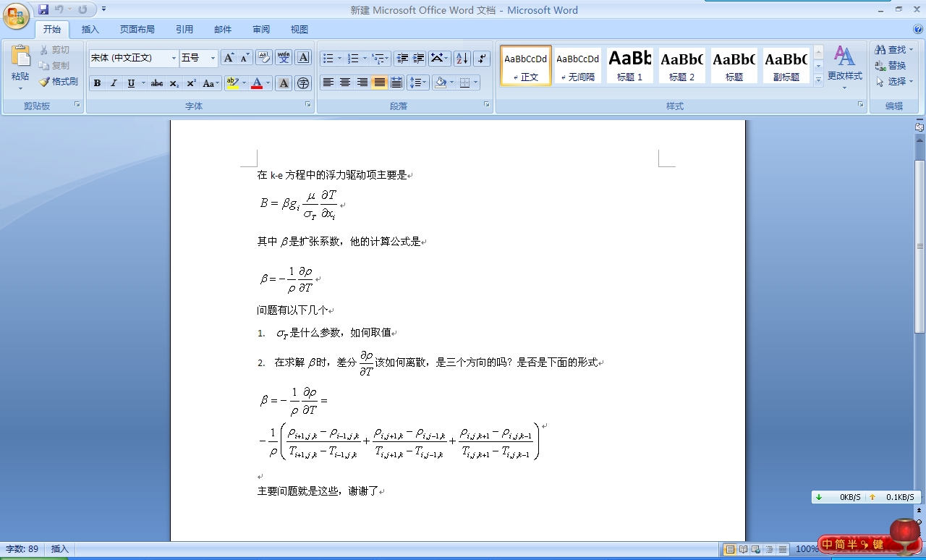The image size is (926, 560).
Task: Switch to the 页面布局 tab
Action: (x=137, y=30)
